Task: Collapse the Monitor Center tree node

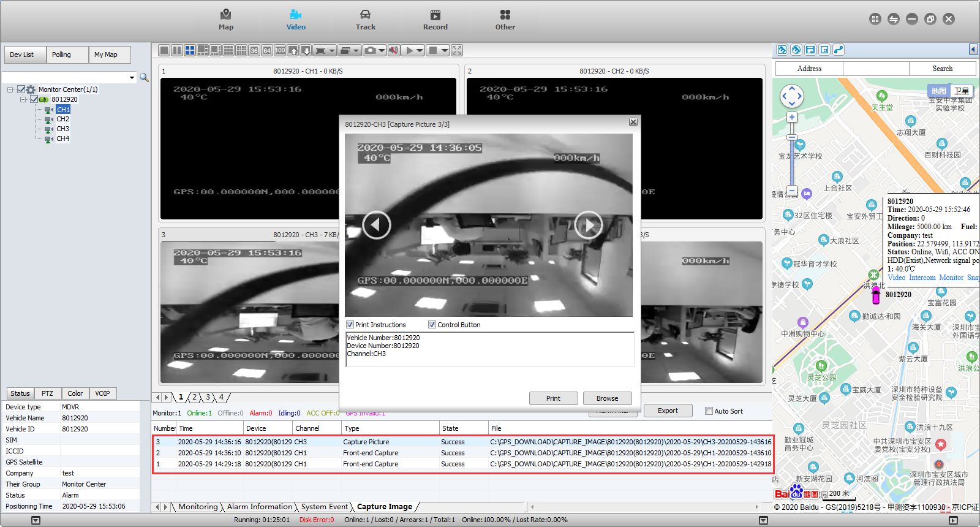Action: coord(10,89)
